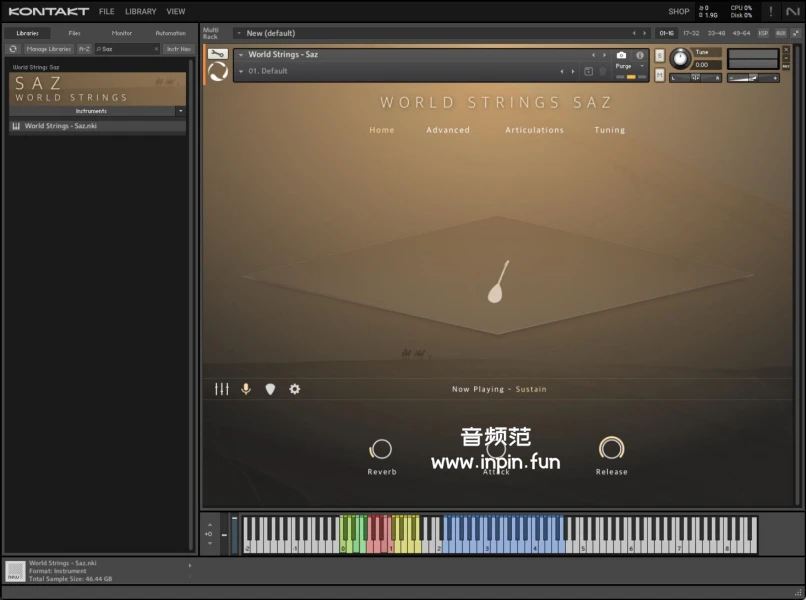Shift keyboard octave down arrow

[209, 543]
